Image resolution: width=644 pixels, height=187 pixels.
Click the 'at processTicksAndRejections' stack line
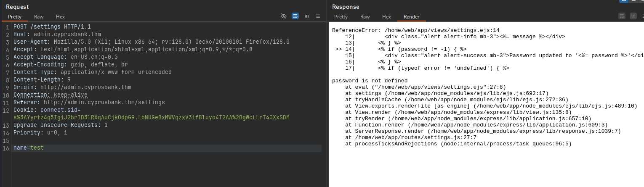(x=458, y=144)
